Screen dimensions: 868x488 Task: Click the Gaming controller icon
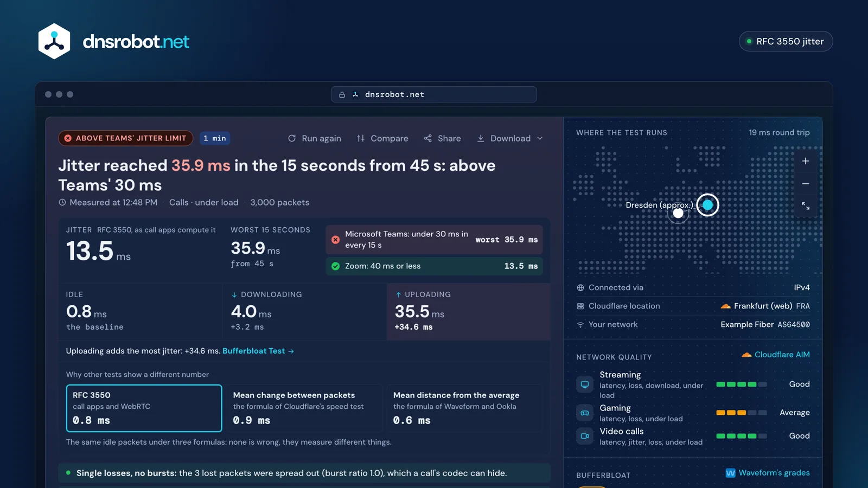pos(585,413)
